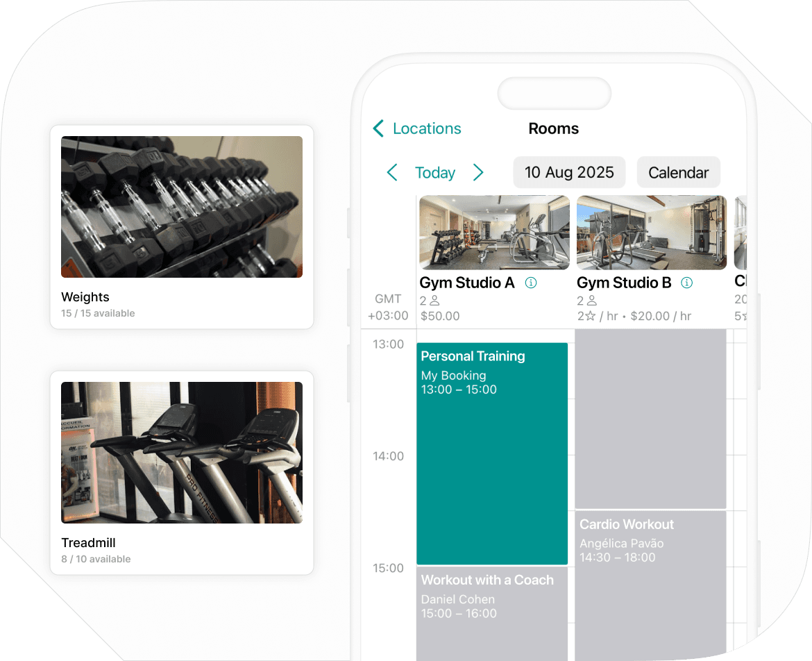Go to the previous day with the left chevron
Viewport: 812px width, 661px height.
click(392, 172)
